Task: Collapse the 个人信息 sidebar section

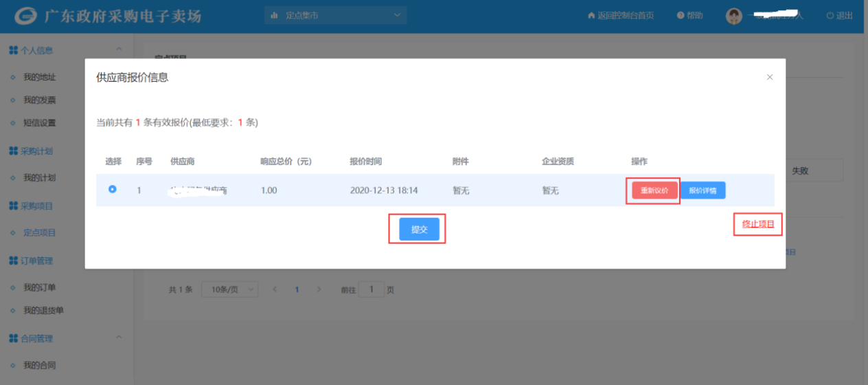Action: (x=119, y=49)
